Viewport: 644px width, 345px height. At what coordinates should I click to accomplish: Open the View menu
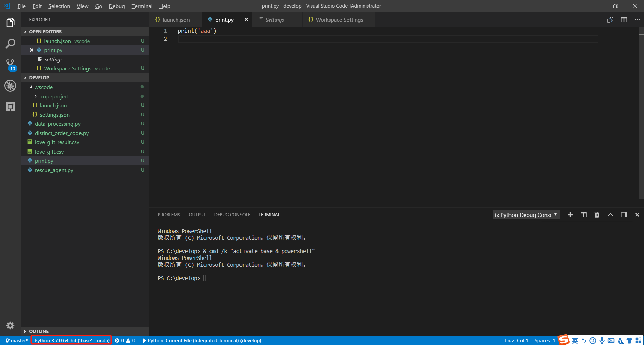click(83, 6)
